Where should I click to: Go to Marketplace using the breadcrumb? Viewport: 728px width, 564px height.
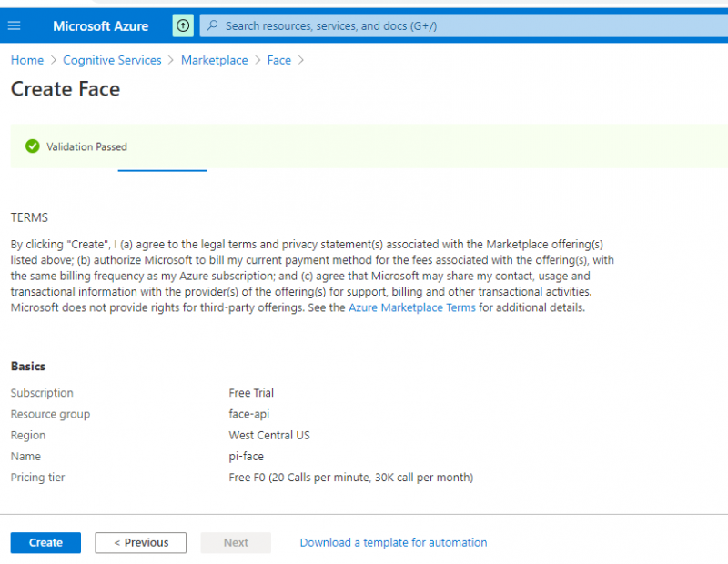[x=214, y=60]
